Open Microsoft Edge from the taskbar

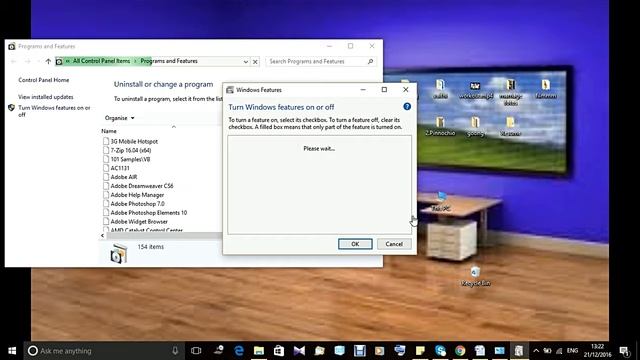(x=239, y=351)
